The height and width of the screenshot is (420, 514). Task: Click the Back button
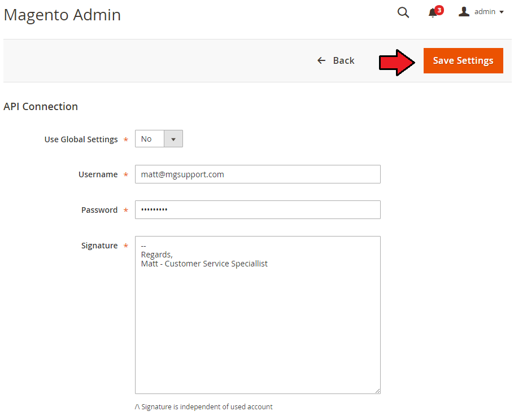(336, 60)
